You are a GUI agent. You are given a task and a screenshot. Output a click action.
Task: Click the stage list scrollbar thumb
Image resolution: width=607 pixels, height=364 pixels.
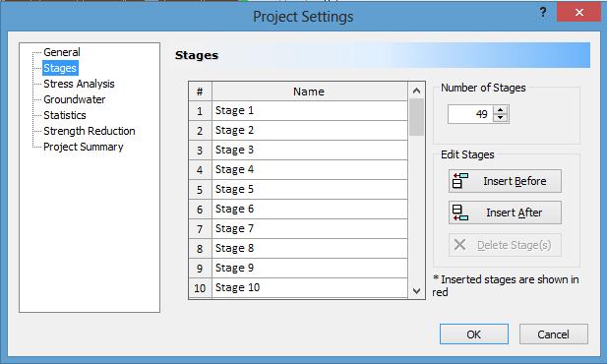(416, 117)
